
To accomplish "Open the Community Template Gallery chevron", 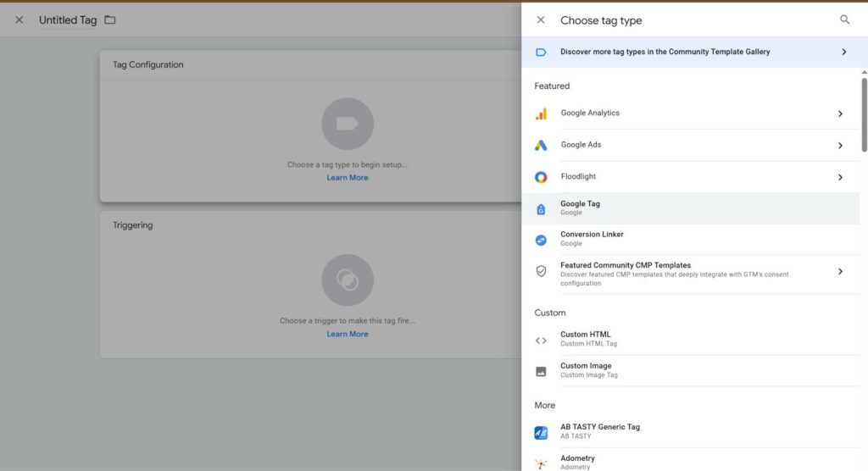I will coord(844,52).
